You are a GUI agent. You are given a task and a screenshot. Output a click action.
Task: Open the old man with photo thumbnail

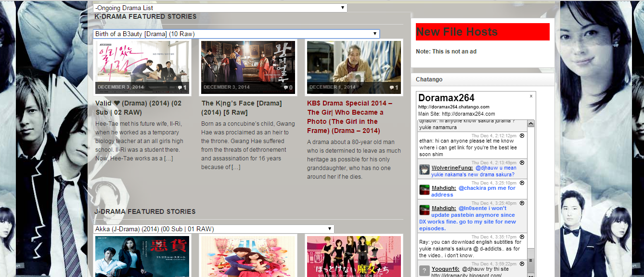[x=354, y=67]
